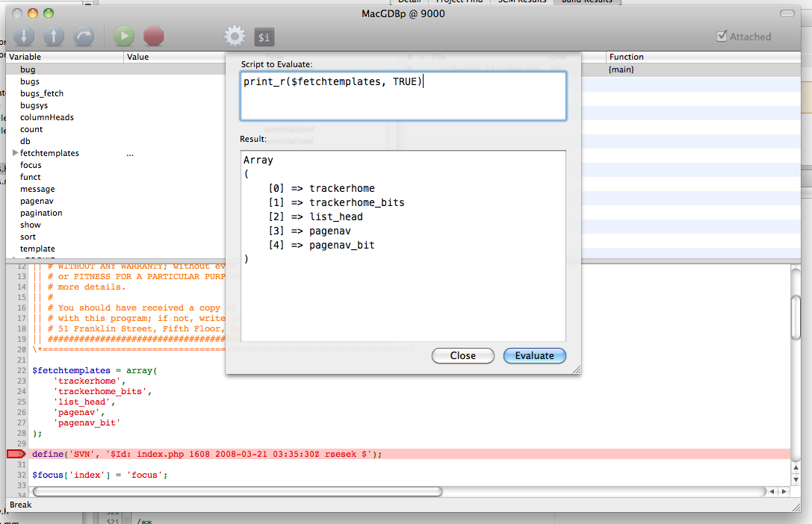This screenshot has height=524, width=812.
Task: Click [4] => pagenav_bit in the result
Action: 322,245
